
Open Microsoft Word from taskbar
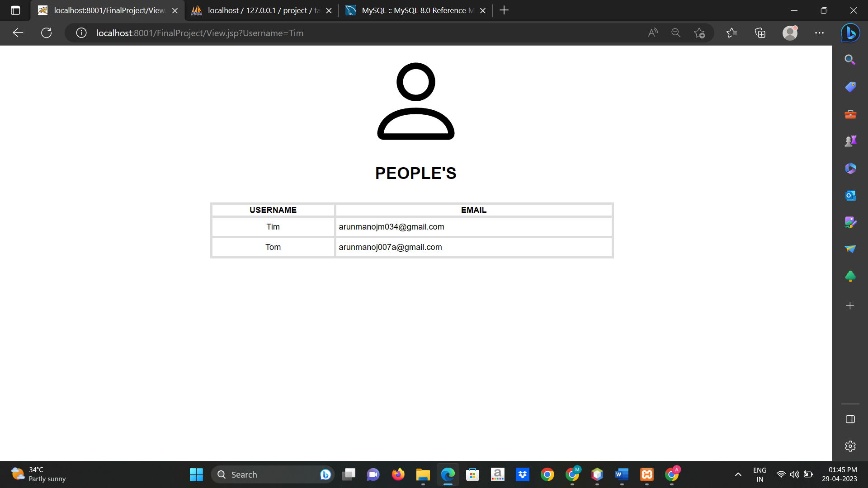pos(622,474)
